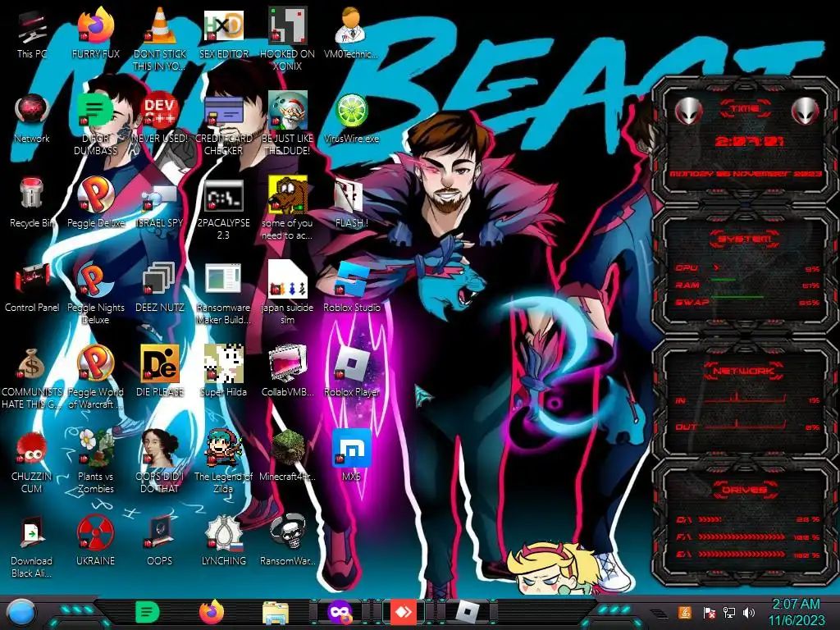
Task: Open the FLASH ! desktop shortcut
Action: 349,195
